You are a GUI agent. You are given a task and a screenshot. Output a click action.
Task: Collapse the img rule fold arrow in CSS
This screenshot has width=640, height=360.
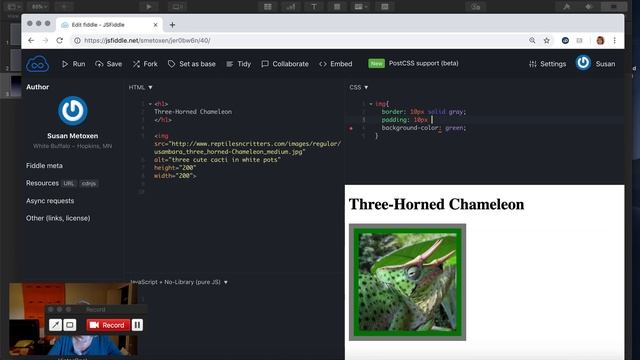[x=371, y=104]
